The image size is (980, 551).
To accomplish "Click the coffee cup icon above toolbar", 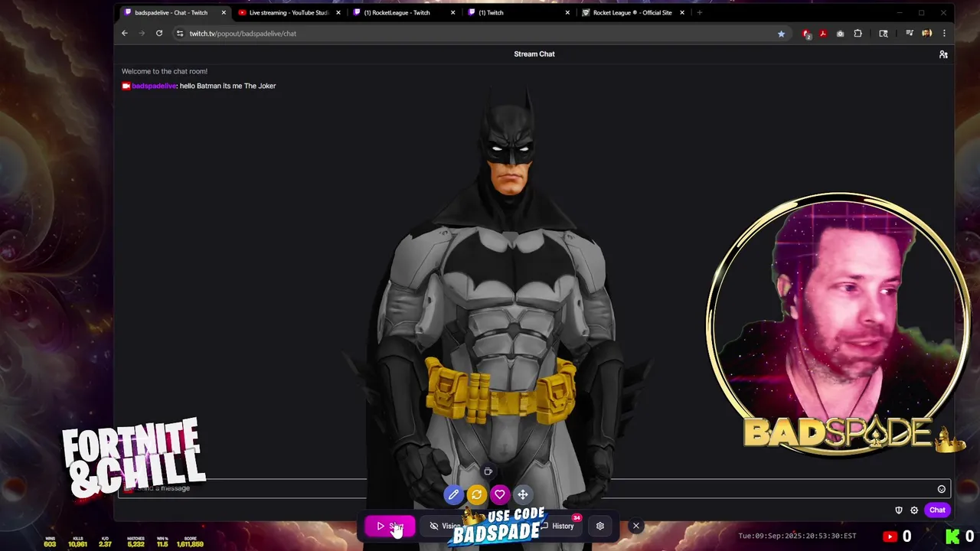I will point(488,471).
